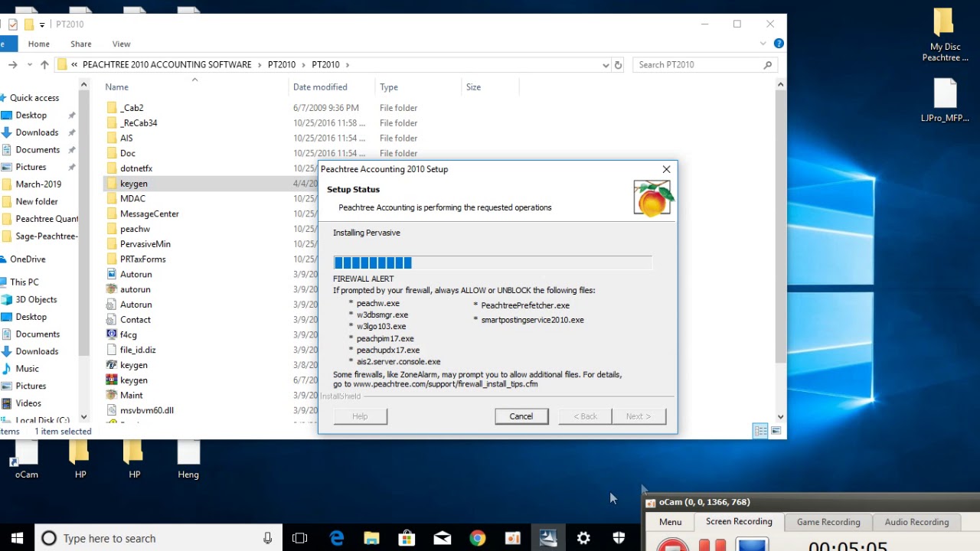Select This PC in navigation pane
The width and height of the screenshot is (980, 551).
pyautogui.click(x=24, y=282)
